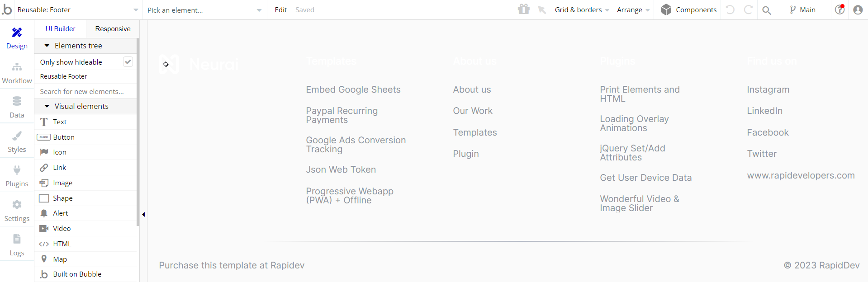Screen dimensions: 868x282
Task: Collapse the Visual elements section
Action: (x=47, y=106)
